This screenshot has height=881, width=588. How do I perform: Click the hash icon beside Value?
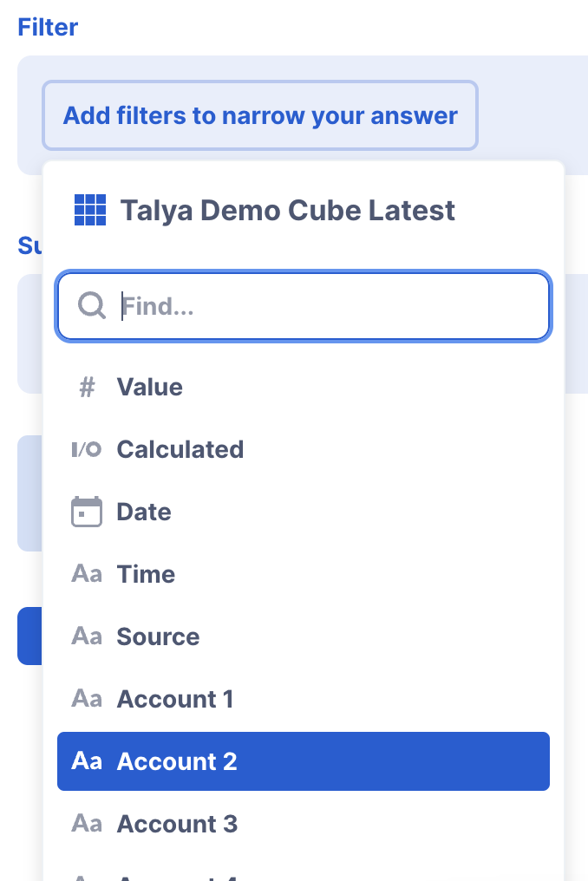tap(87, 387)
